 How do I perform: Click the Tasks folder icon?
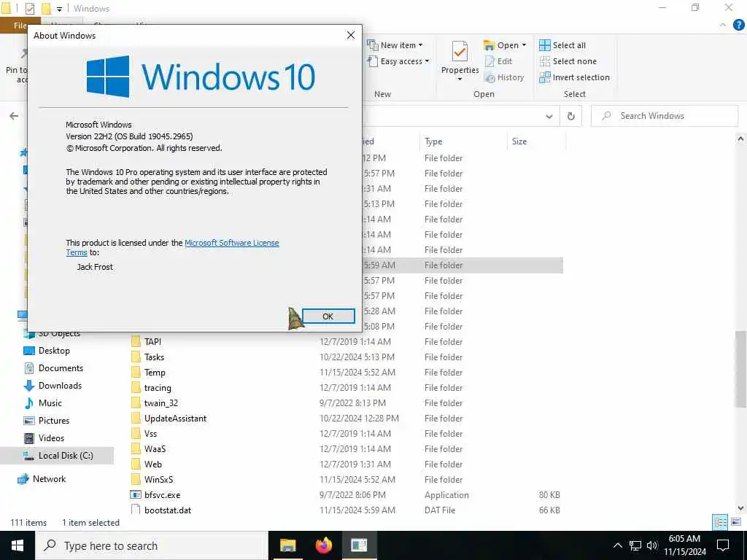[x=136, y=357]
